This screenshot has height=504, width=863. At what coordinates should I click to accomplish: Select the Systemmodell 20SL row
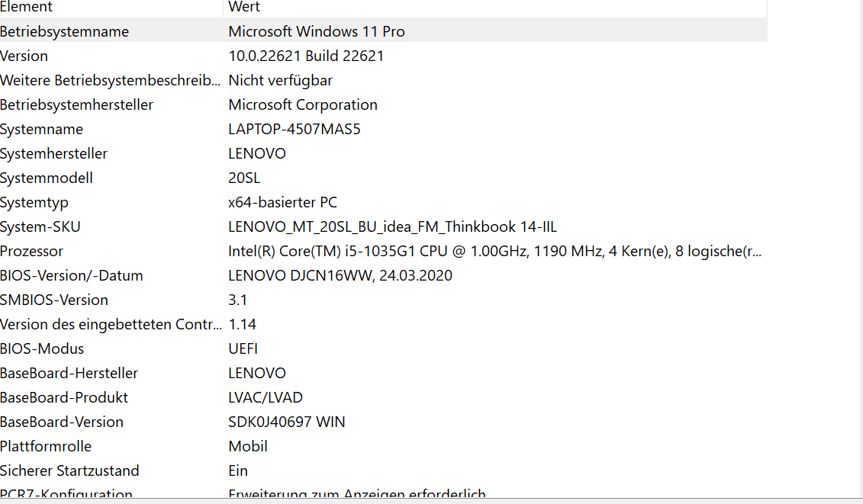pyautogui.click(x=384, y=178)
